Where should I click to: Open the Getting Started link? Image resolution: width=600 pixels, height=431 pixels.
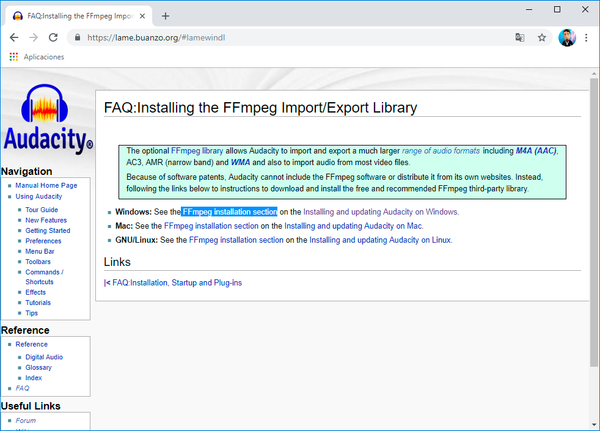48,230
